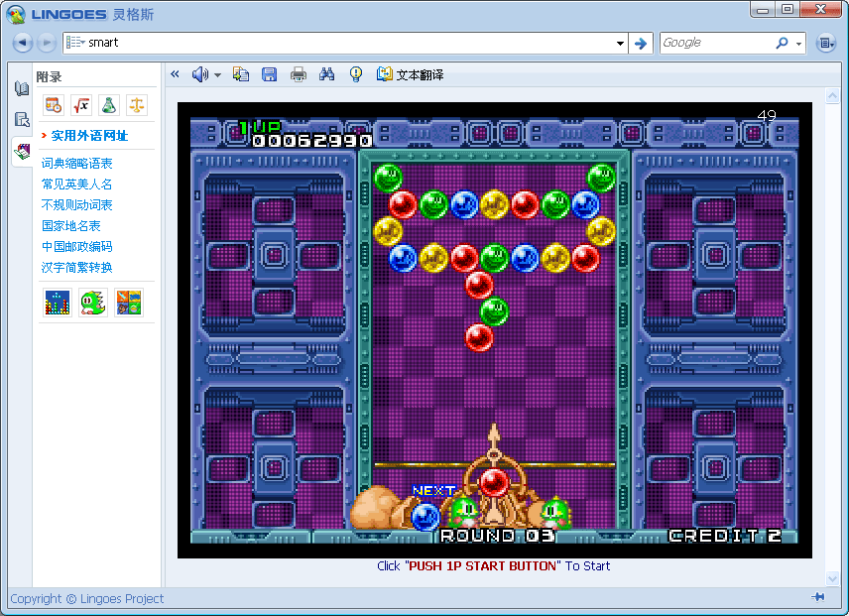Image resolution: width=849 pixels, height=616 pixels.
Task: Open the square root math appendix icon
Action: [81, 105]
